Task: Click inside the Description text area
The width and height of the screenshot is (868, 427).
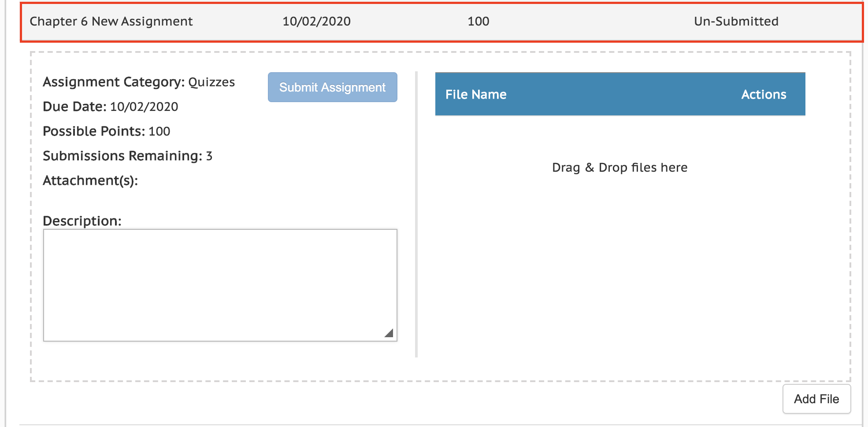Action: coord(220,285)
